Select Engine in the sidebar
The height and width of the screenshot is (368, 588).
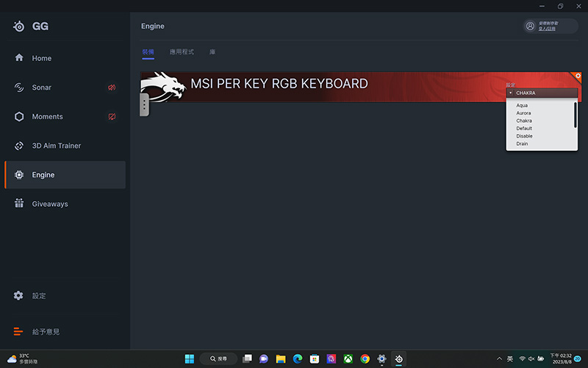65,174
